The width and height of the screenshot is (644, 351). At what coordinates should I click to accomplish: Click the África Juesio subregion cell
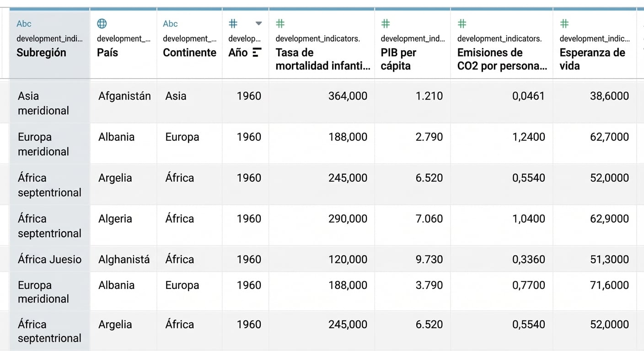click(49, 260)
